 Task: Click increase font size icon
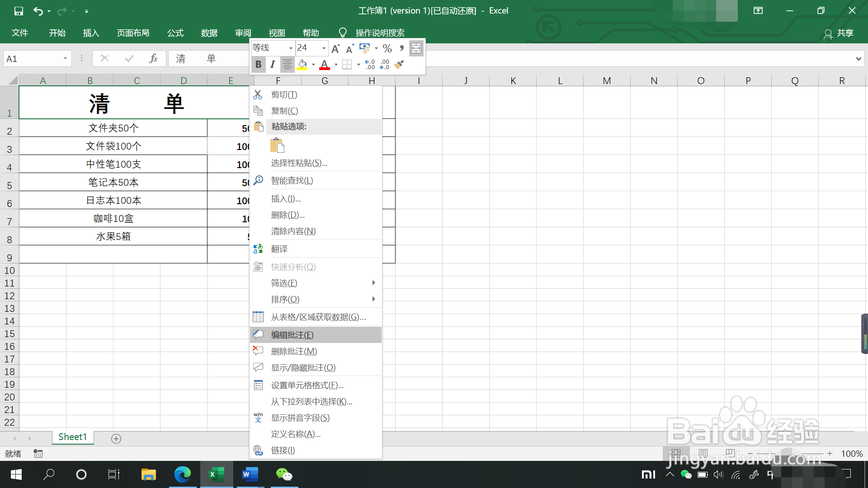335,48
